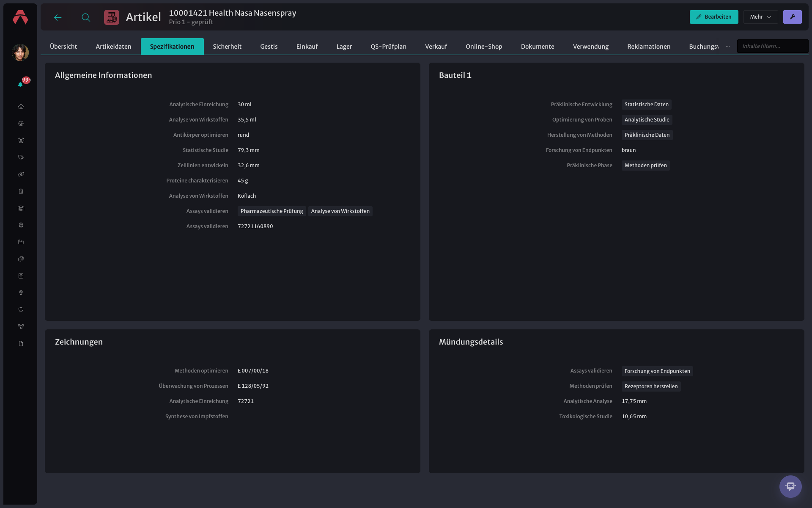Select the Dokumente tab
Viewport: 812px width, 508px height.
(537, 47)
